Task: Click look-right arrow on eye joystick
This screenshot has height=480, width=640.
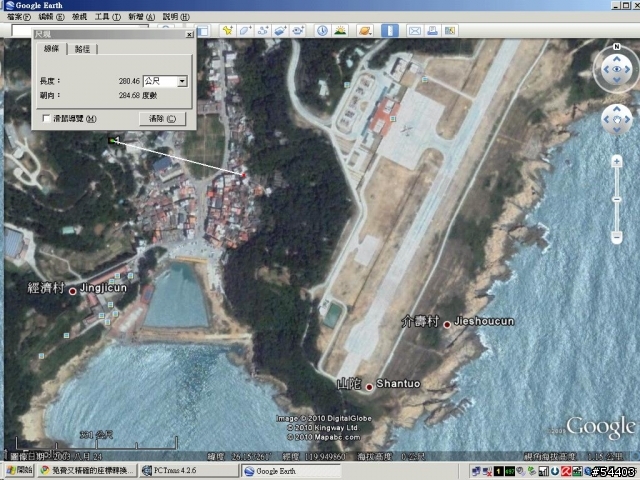Action: (x=627, y=69)
